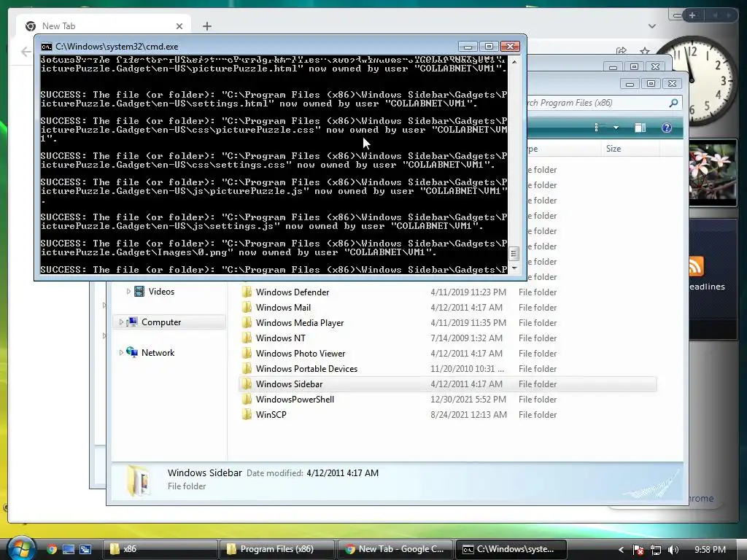
Task: Click the Explorer search magnifier icon
Action: pos(673,103)
